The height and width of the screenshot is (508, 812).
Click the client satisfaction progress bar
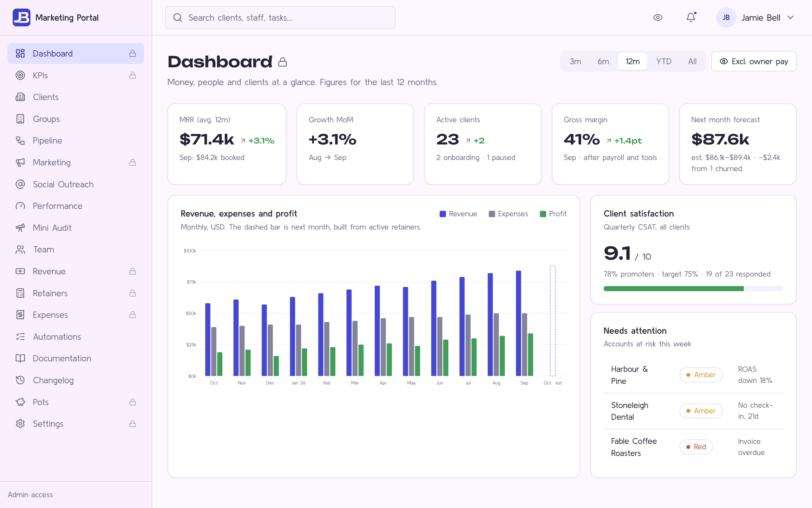(x=693, y=289)
